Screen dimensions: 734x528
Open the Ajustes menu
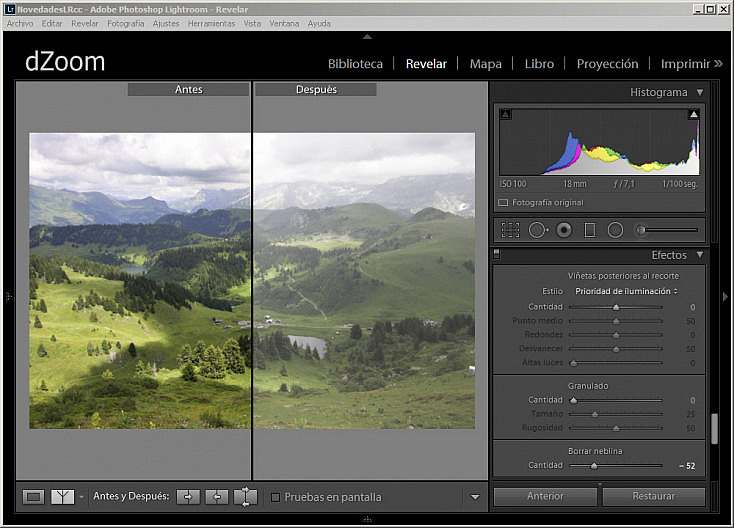pos(166,23)
